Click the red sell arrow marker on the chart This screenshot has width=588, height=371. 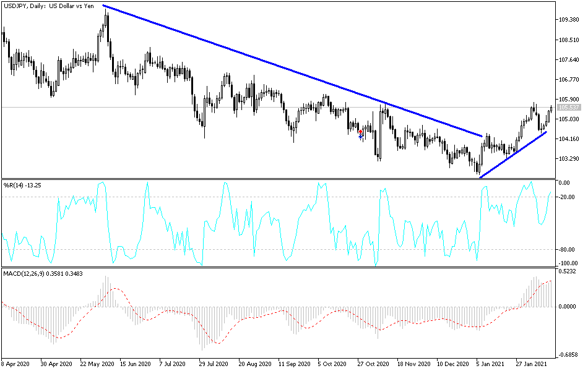361,131
